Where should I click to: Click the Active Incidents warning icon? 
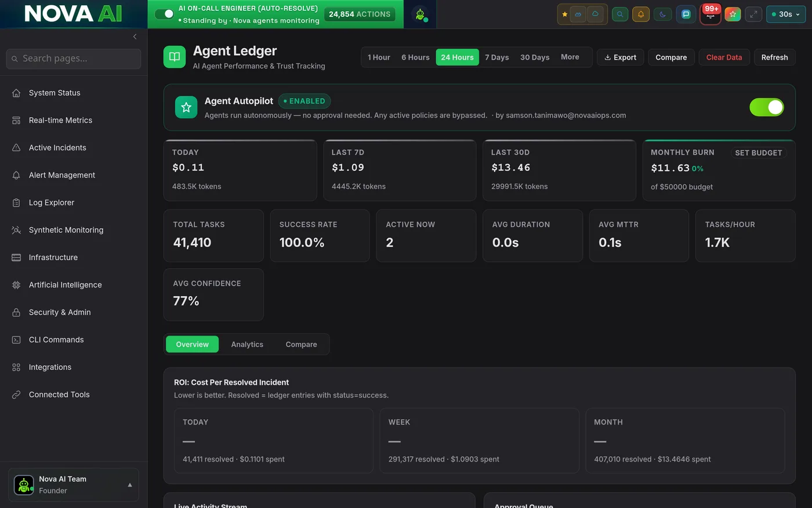pyautogui.click(x=16, y=147)
